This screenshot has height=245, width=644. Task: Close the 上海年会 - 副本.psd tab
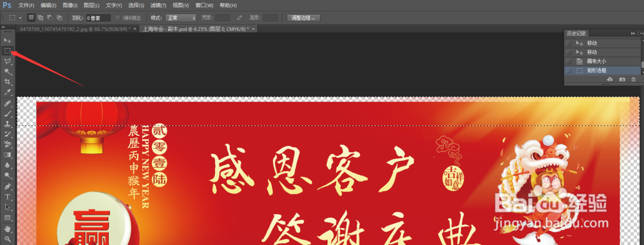click(x=253, y=29)
